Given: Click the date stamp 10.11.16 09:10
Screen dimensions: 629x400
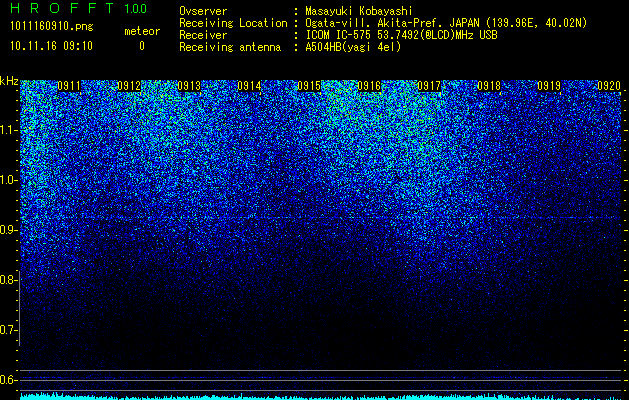Looking at the screenshot, I should (x=51, y=46).
